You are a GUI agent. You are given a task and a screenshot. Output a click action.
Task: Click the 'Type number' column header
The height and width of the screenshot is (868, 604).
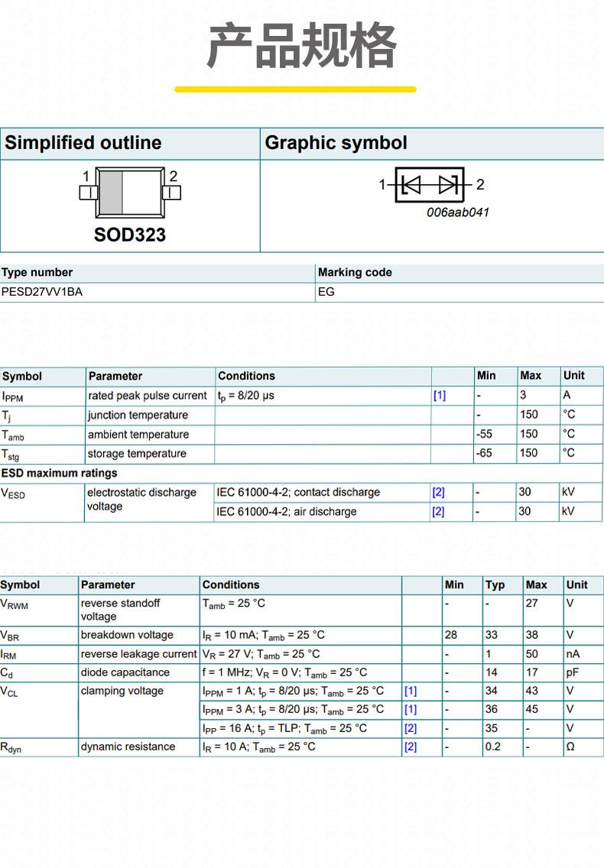click(x=37, y=272)
